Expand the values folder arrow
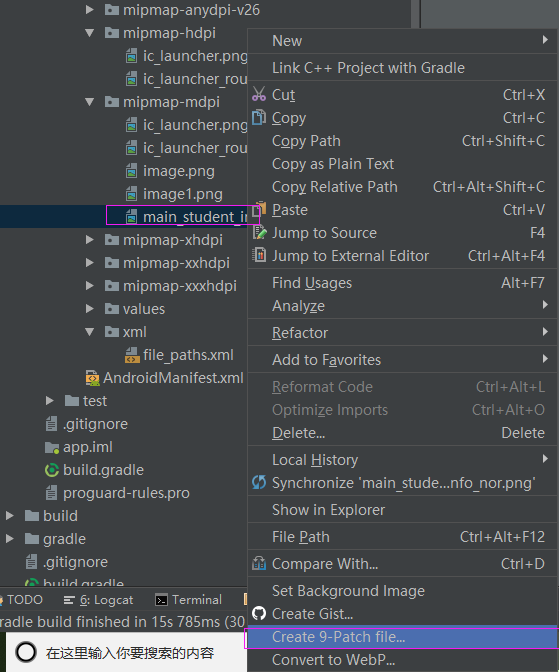Viewport: 559px width, 672px height. pos(90,309)
